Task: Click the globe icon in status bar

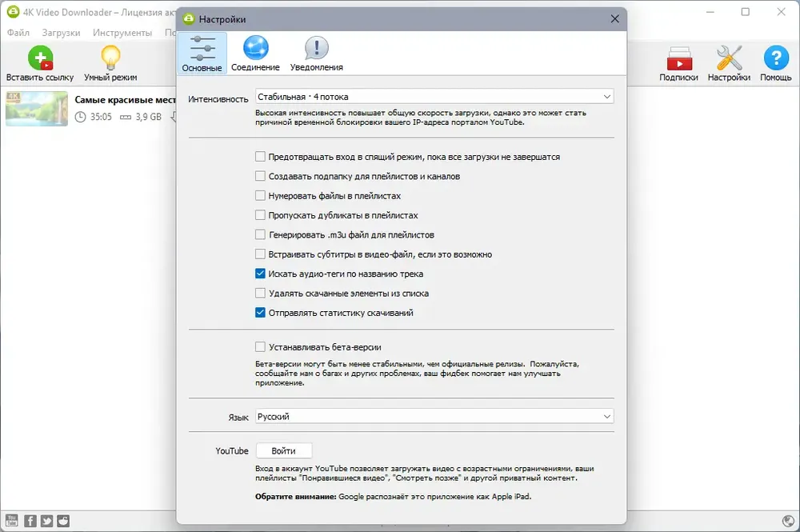Action: click(x=788, y=521)
